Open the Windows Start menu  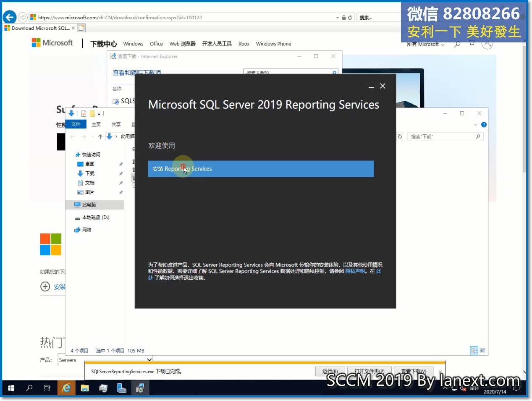coord(11,388)
